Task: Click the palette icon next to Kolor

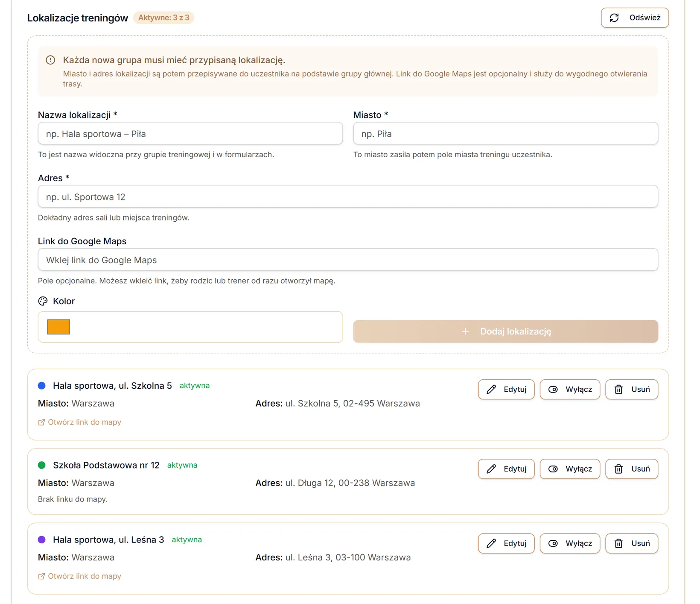Action: coord(43,301)
